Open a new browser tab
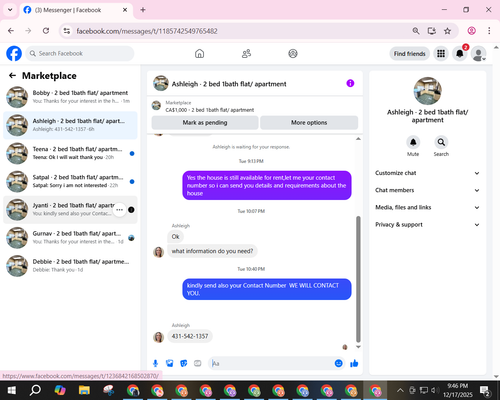Viewport: 500px width, 400px height. [143, 10]
